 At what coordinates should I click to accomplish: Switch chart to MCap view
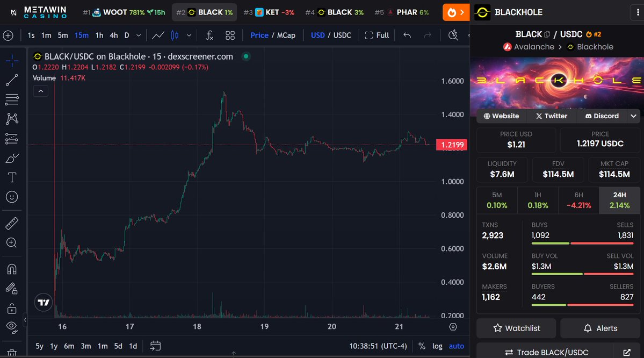(286, 36)
